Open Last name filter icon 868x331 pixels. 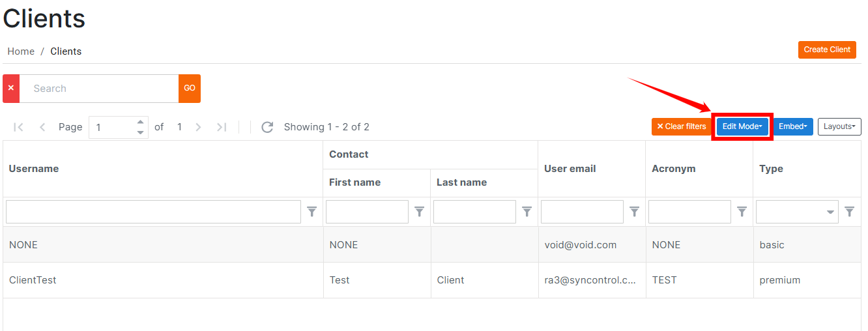pos(527,212)
